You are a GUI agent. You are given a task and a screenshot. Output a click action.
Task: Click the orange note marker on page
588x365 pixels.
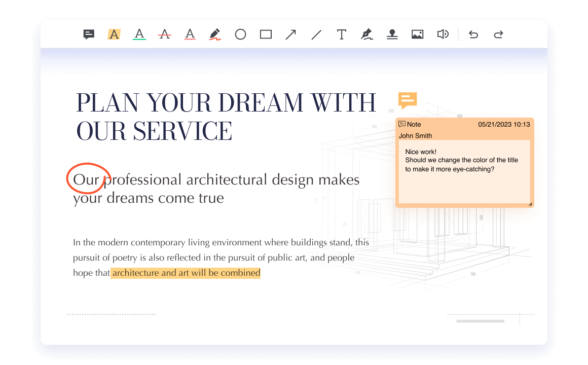point(408,100)
